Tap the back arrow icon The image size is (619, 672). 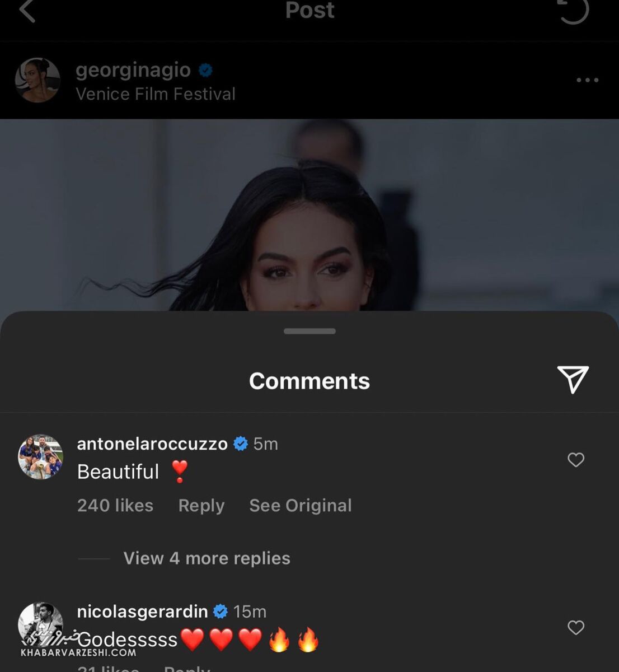[27, 10]
